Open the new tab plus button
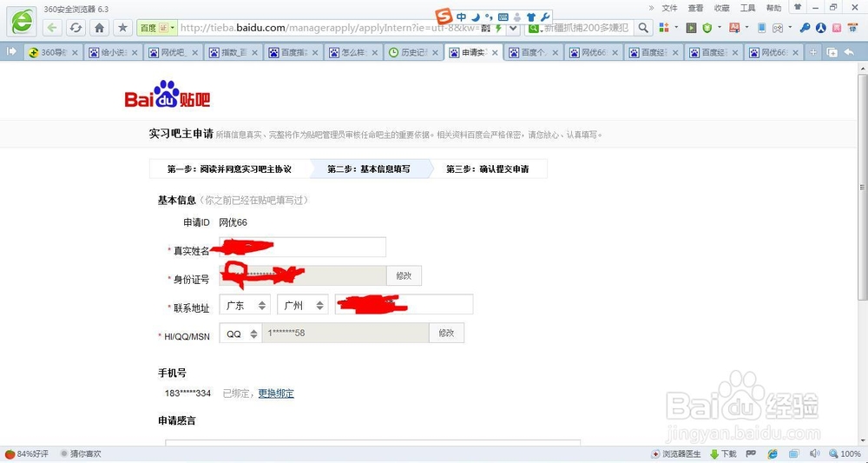Screen dimensions: 868x463 (813, 52)
